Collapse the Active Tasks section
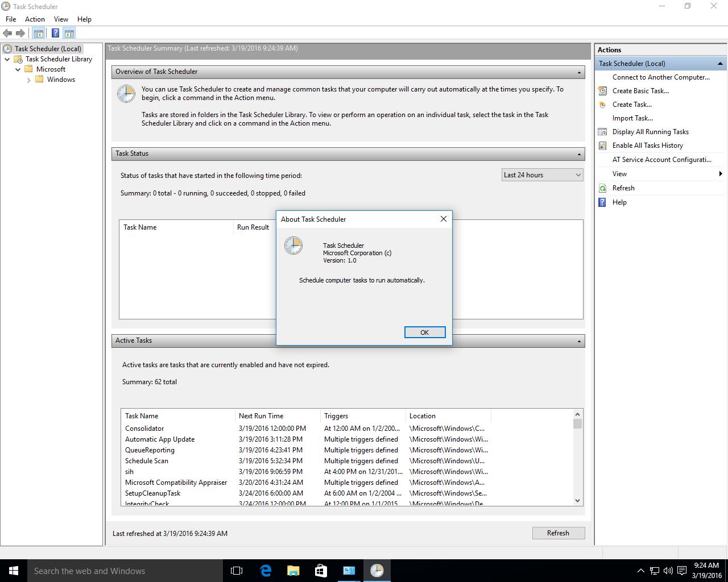Viewport: 728px width, 582px height. click(579, 341)
